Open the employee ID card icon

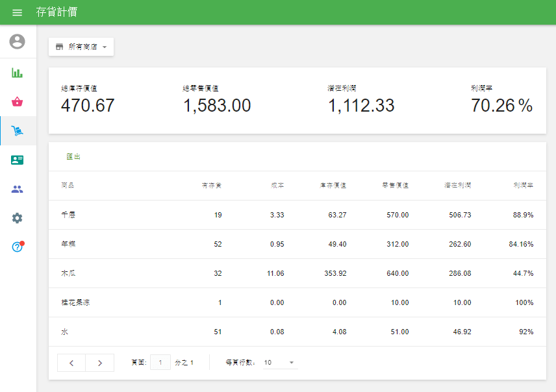18,160
